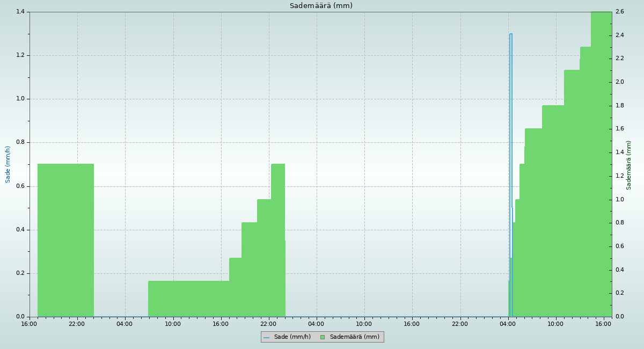
Task: Select the left vertical axis title "Sade (mm/h)"
Action: click(8, 164)
